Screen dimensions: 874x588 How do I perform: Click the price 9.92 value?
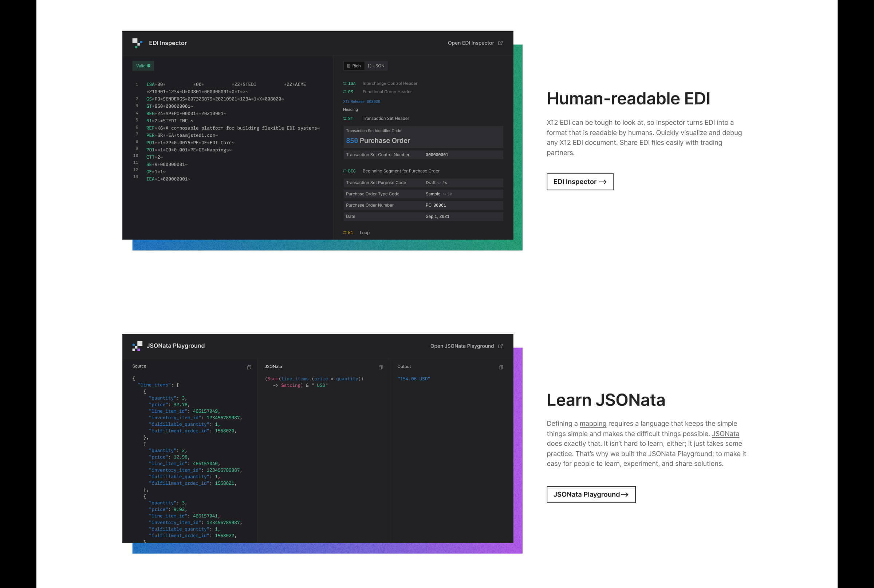[x=179, y=510]
